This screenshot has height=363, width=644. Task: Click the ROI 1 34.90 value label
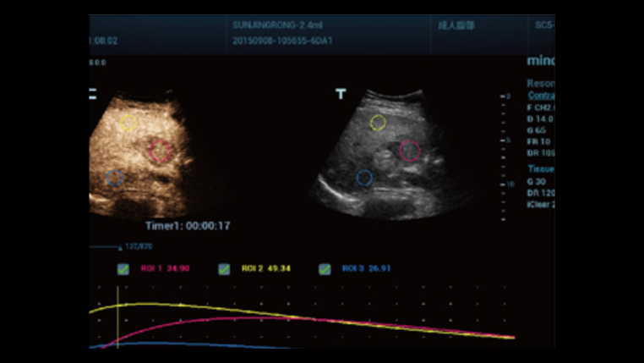coord(165,269)
